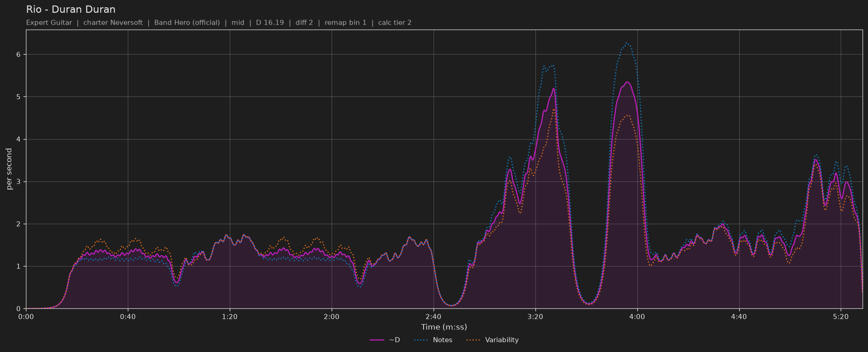Click the blue dotted Notes legend sample
Viewport: 868px width, 352px height.
coord(421,340)
